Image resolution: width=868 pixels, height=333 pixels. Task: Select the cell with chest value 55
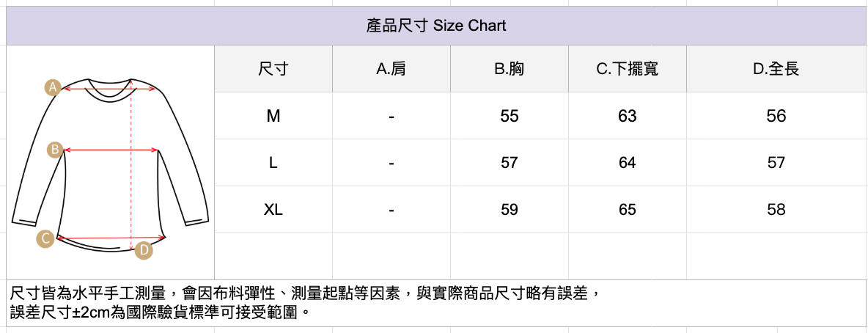(x=510, y=116)
